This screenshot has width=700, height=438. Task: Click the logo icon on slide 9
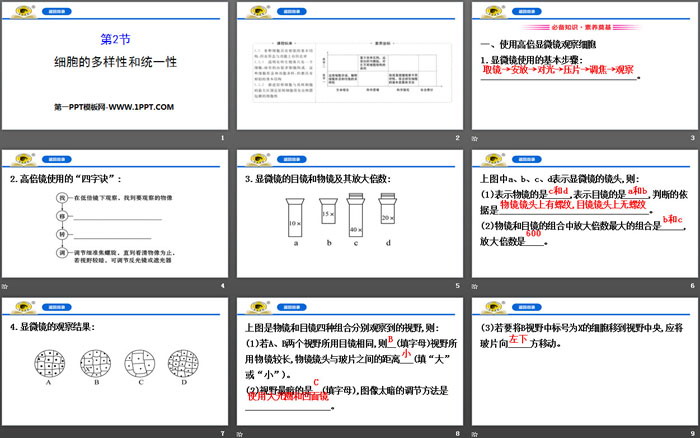tap(493, 307)
